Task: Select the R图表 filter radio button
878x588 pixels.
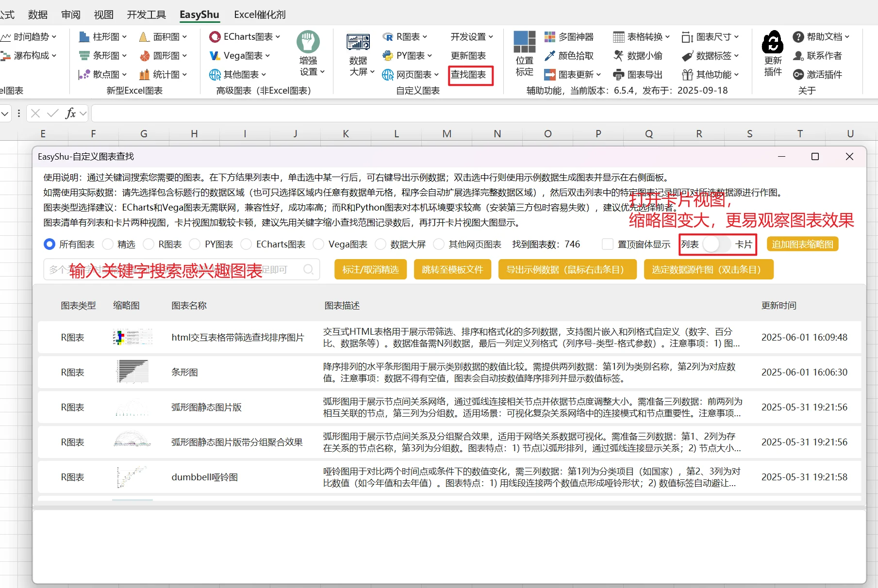Action: click(149, 244)
